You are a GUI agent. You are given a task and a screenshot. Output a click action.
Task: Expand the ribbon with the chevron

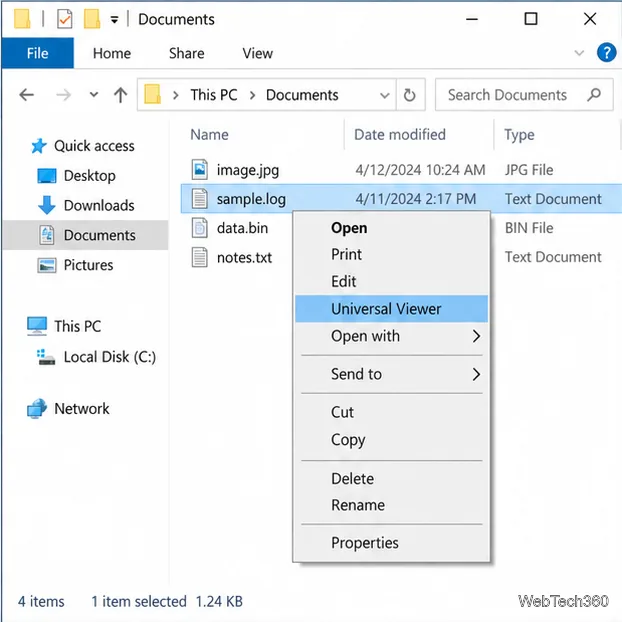tap(580, 53)
